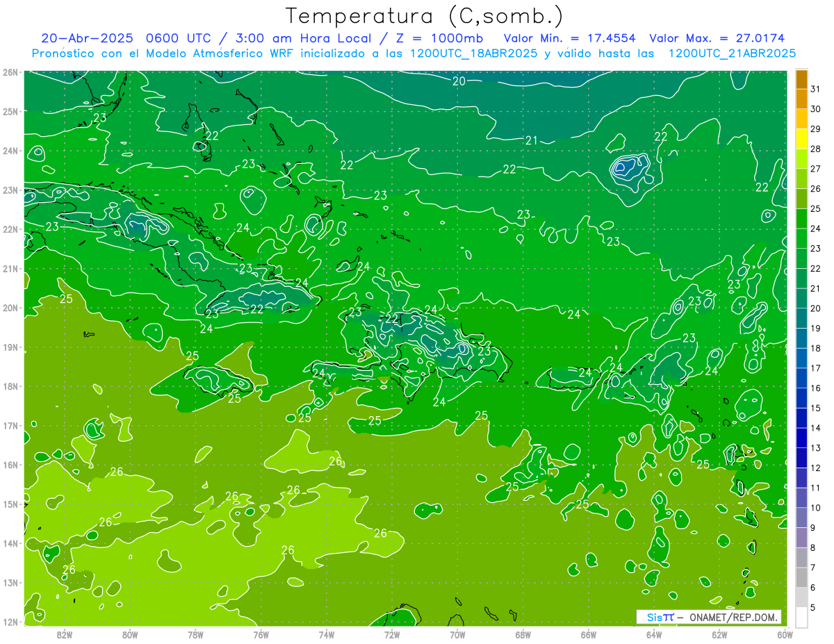Click the 60W longitude axis label
The image size is (834, 644).
tap(785, 634)
